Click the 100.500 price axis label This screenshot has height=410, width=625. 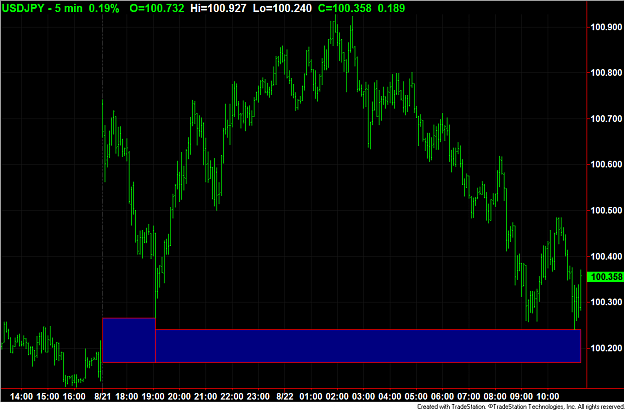point(606,210)
